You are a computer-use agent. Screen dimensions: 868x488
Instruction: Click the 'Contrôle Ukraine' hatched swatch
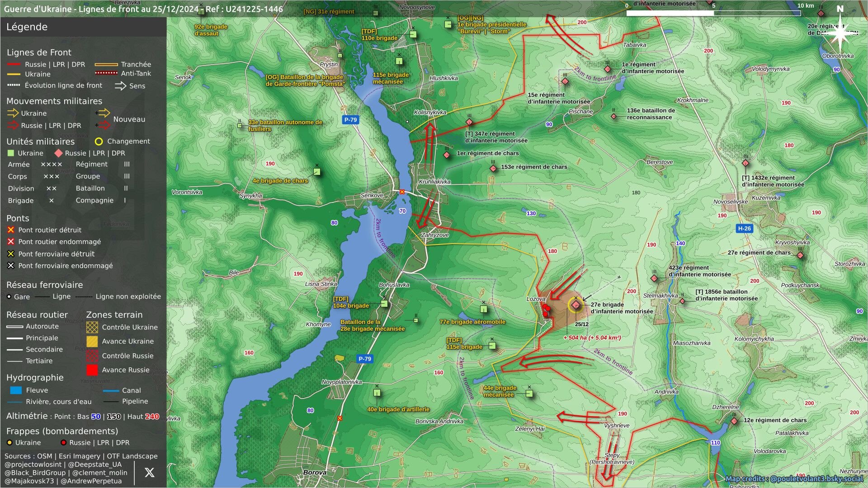click(x=92, y=327)
